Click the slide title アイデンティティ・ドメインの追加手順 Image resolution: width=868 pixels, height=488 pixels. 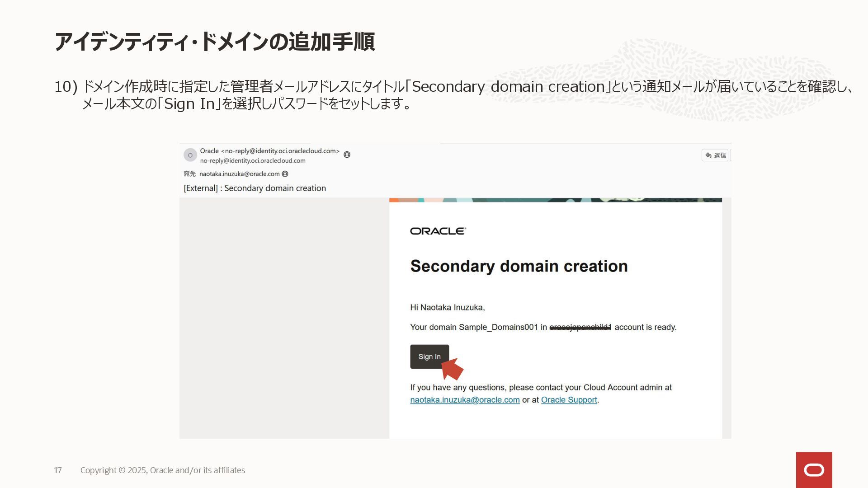(x=215, y=42)
